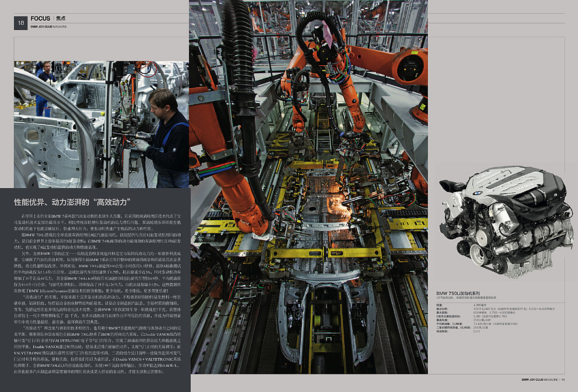Screen dimensions: 578x392
Task: Select the FOCUS section heading
Action: [40, 18]
